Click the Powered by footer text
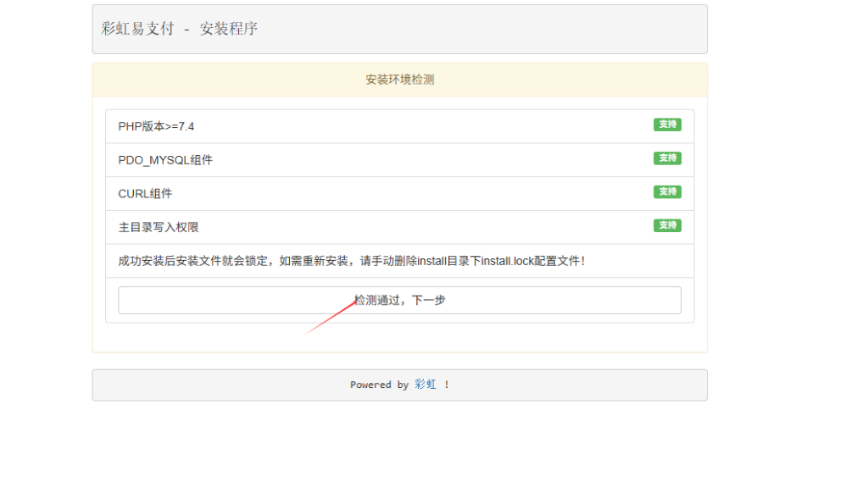Image resolution: width=868 pixels, height=493 pixels. coord(379,385)
